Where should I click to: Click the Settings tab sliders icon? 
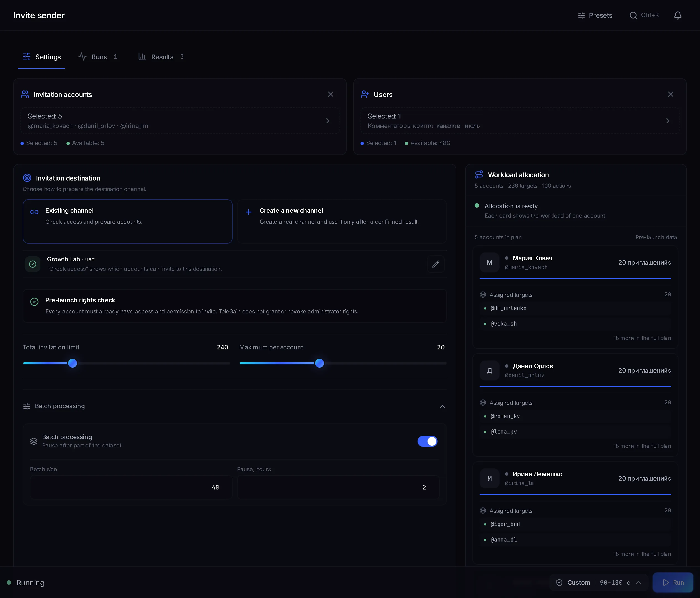click(x=26, y=57)
